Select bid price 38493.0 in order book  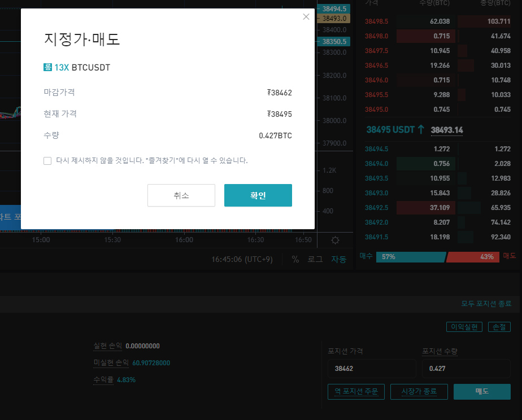pos(376,193)
